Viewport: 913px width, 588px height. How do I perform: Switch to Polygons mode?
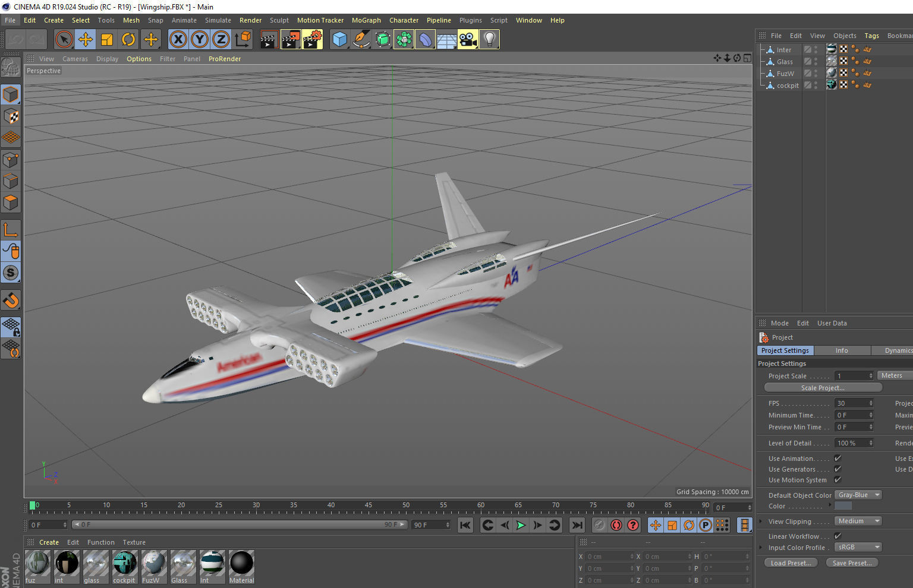pos(11,203)
